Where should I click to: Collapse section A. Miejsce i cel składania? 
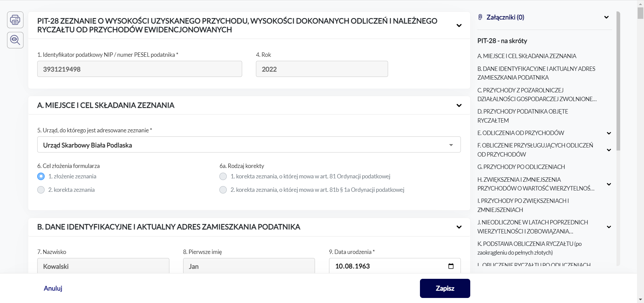459,105
